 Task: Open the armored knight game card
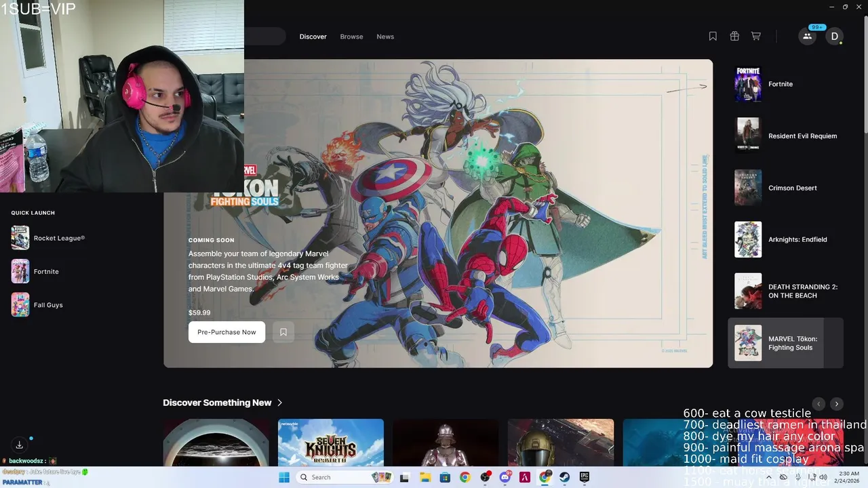tap(446, 443)
